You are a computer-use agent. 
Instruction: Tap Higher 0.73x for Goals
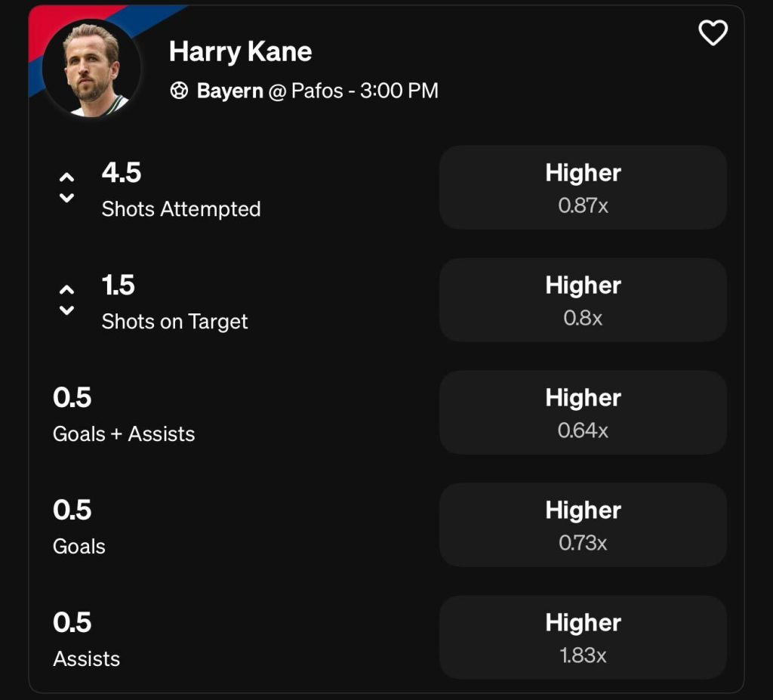(583, 525)
